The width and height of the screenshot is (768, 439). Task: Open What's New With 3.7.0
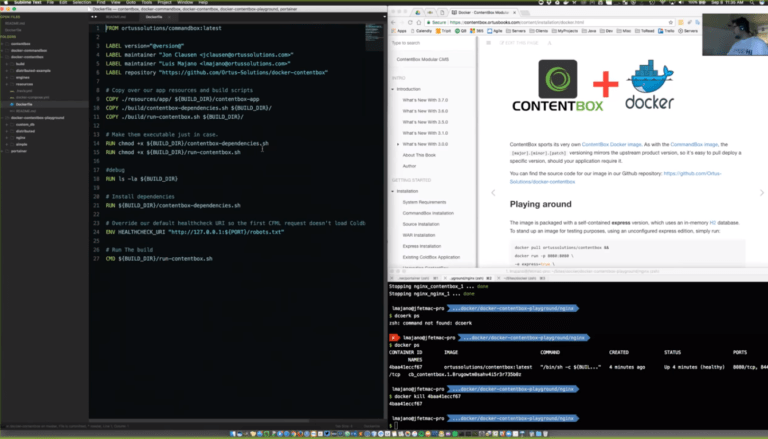click(425, 100)
